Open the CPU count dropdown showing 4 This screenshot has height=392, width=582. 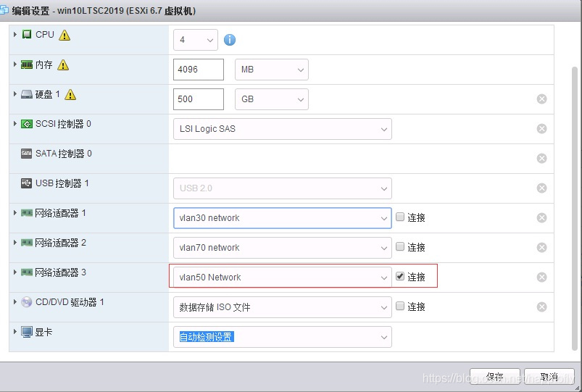click(196, 40)
